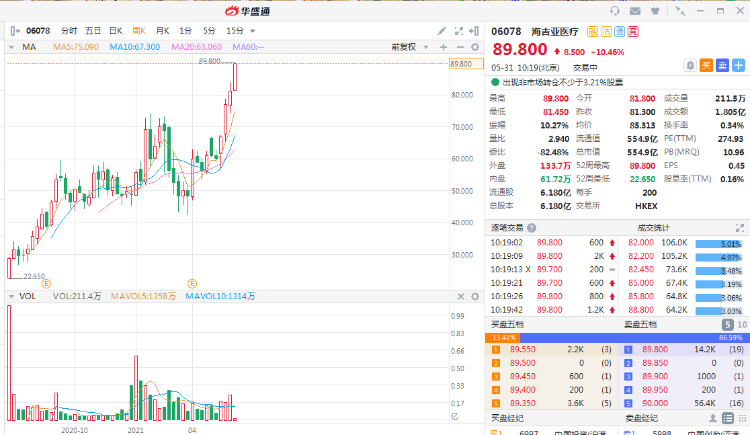Click the MAVOL5:1358万 label
The image size is (750, 435).
[x=143, y=297]
